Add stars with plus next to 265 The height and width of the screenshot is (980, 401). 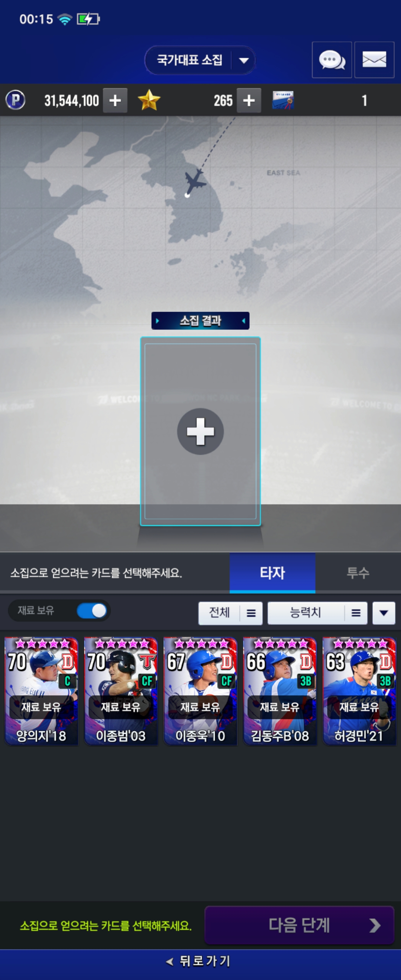click(249, 101)
